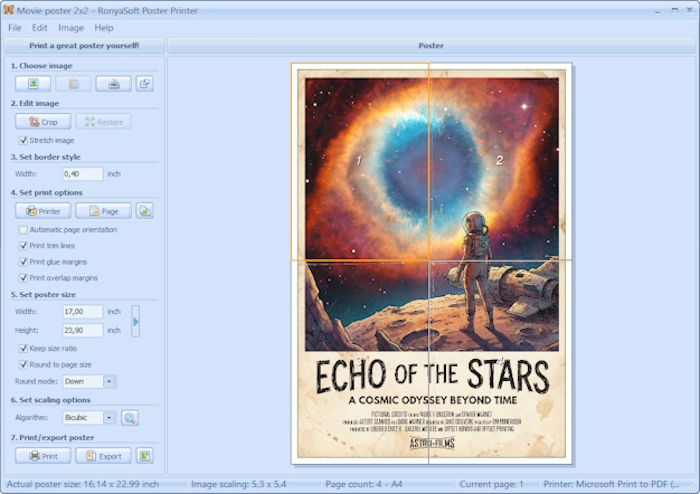Open the scaling Algorithm dropdown
The height and width of the screenshot is (494, 700).
(x=88, y=417)
